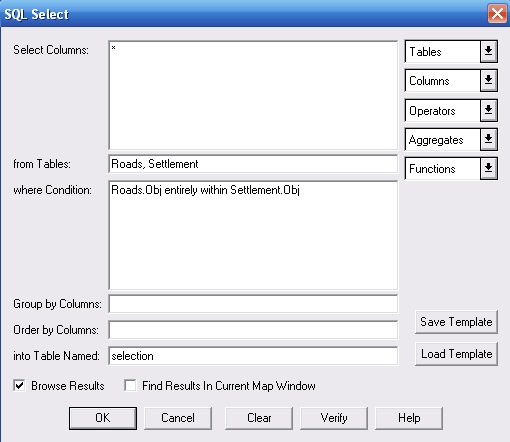
Task: Focus the Order by Columns field
Action: [253, 330]
